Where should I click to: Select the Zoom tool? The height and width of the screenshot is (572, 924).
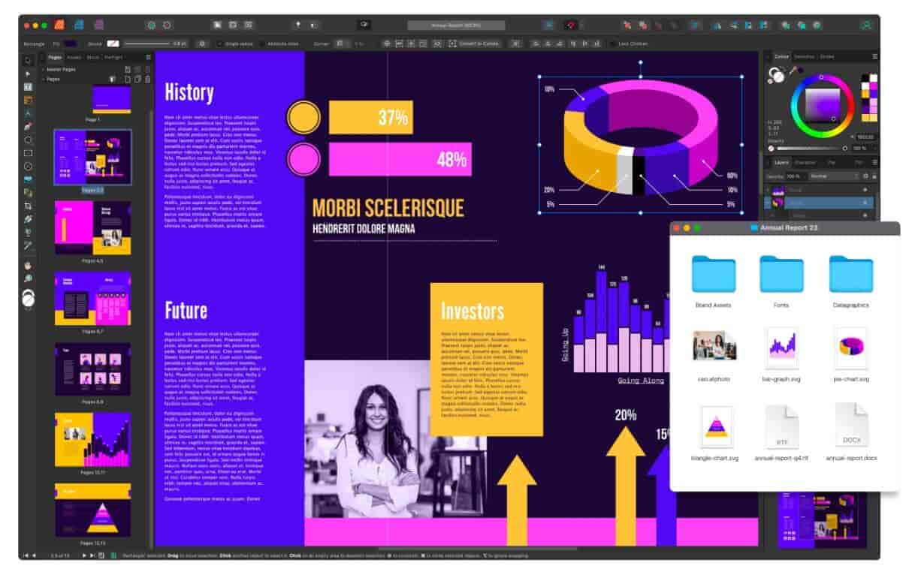pyautogui.click(x=28, y=278)
